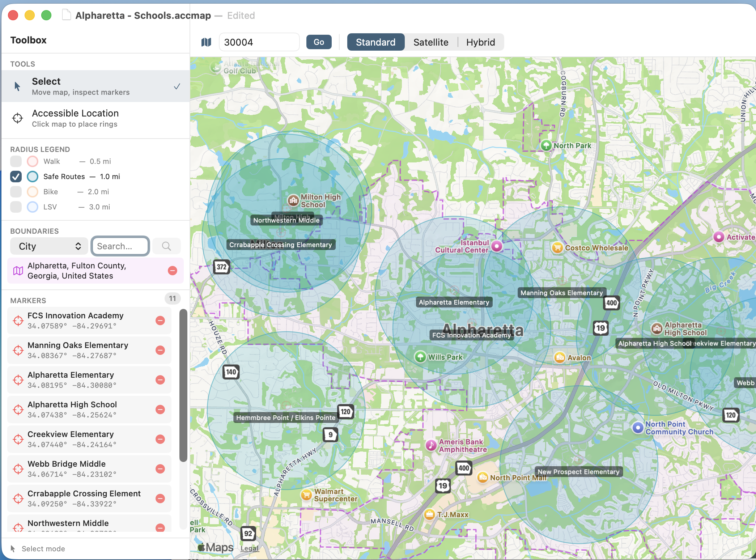
Task: Click the Alpharetta boundary map icon
Action: click(18, 271)
